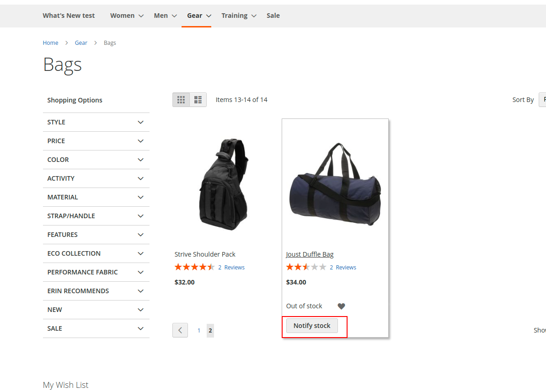Viewport: 546px width, 392px height.
Task: Go to previous page using arrow
Action: [x=180, y=330]
